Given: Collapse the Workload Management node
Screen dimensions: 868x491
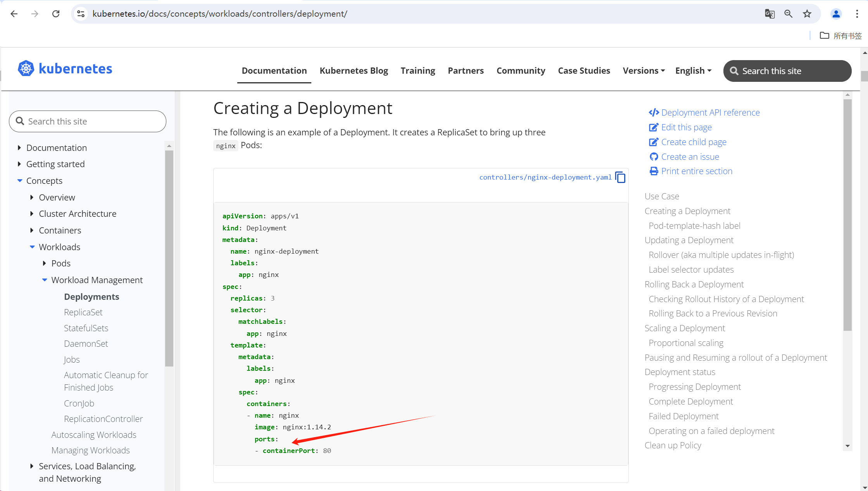Looking at the screenshot, I should click(x=45, y=280).
